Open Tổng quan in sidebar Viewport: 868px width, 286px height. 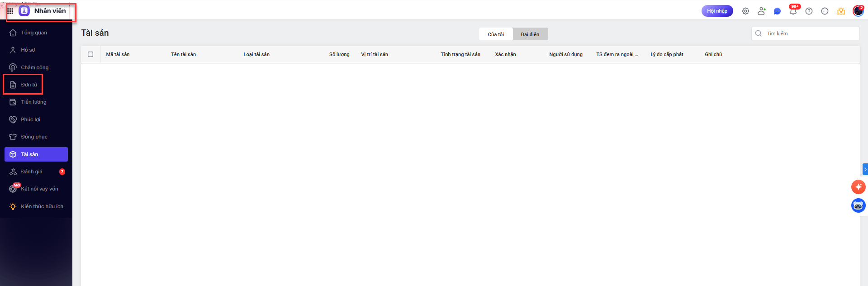point(36,33)
